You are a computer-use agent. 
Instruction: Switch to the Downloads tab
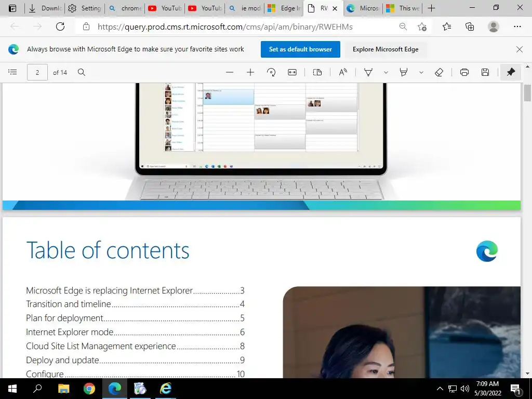click(x=45, y=8)
